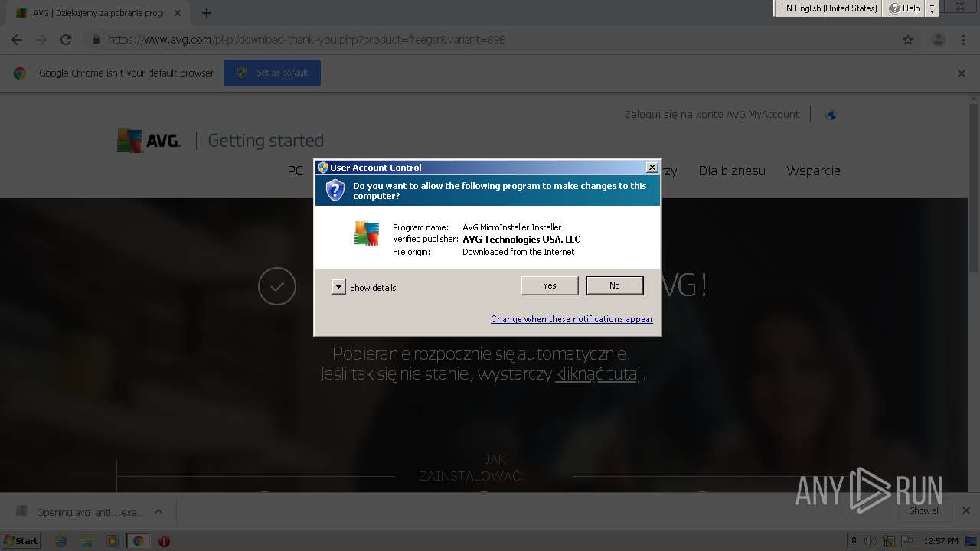Open Chrome three-dot menu
The width and height of the screenshot is (980, 551).
click(x=963, y=40)
